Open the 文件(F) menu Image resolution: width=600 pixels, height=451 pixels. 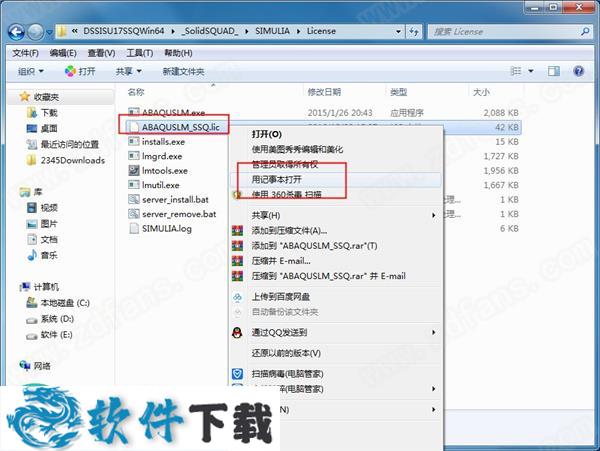25,53
